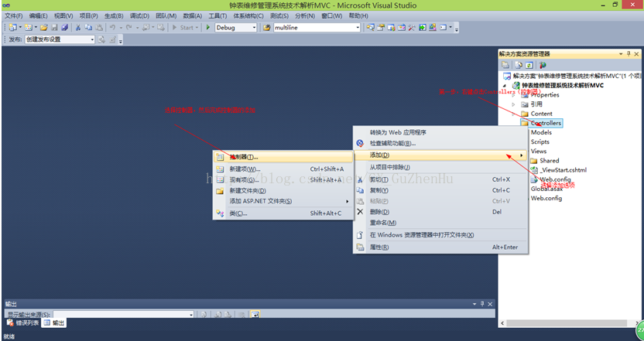Select Global.asax in Solution Explorer
The image size is (644, 341).
click(546, 189)
